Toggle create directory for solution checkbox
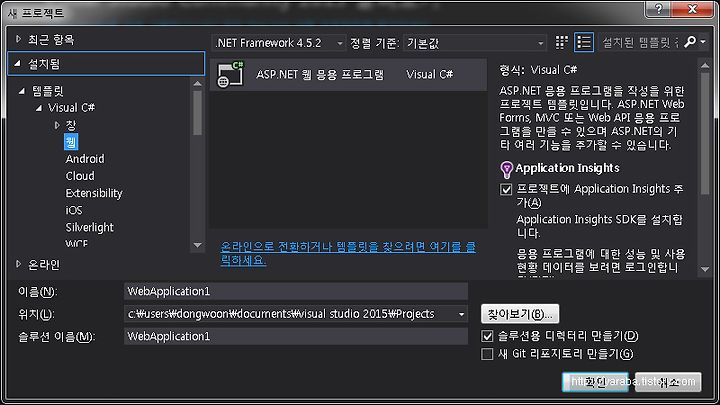The width and height of the screenshot is (720, 405). (487, 336)
